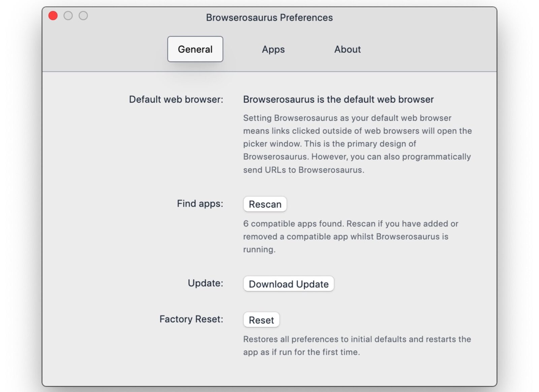Click the "Find apps:" label

tap(200, 204)
